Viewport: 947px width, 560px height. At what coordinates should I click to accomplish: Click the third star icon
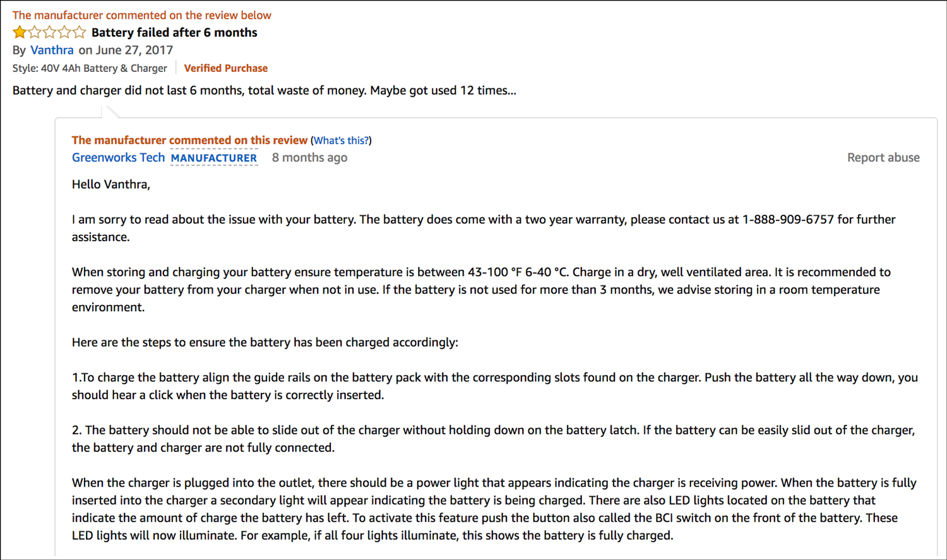tap(49, 32)
